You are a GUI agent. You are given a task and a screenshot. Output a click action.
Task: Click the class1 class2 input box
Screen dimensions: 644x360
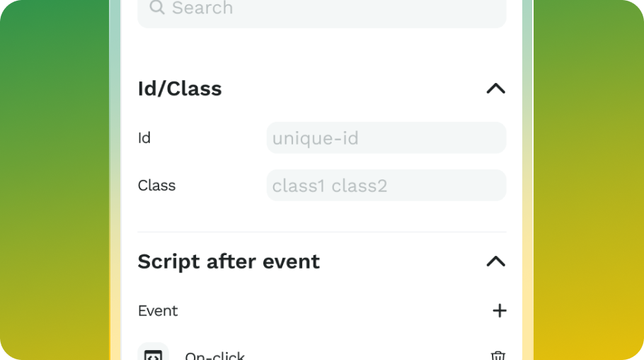386,185
